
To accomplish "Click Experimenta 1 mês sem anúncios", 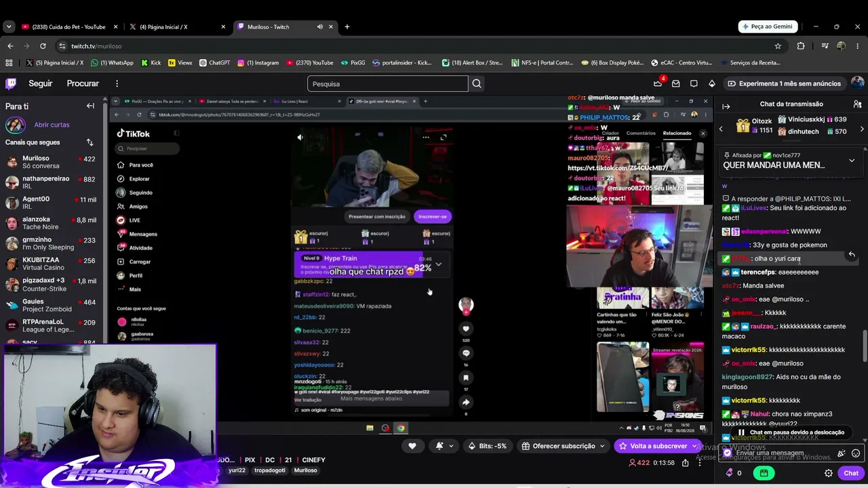I will 784,83.
